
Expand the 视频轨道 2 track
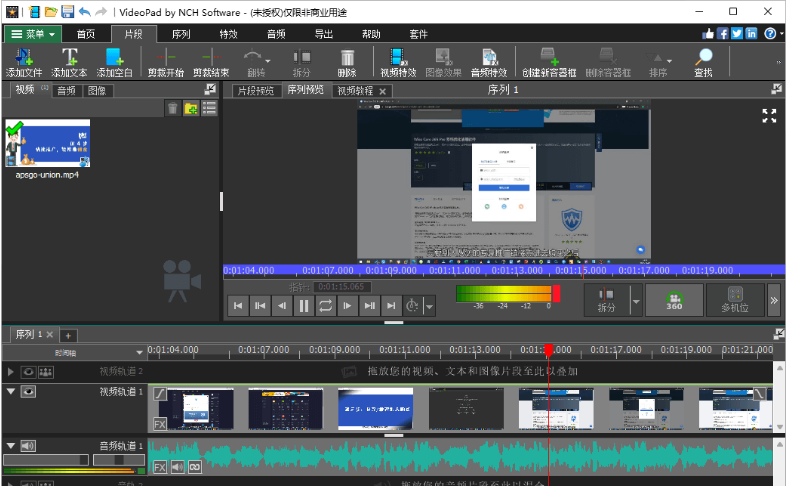tap(11, 372)
